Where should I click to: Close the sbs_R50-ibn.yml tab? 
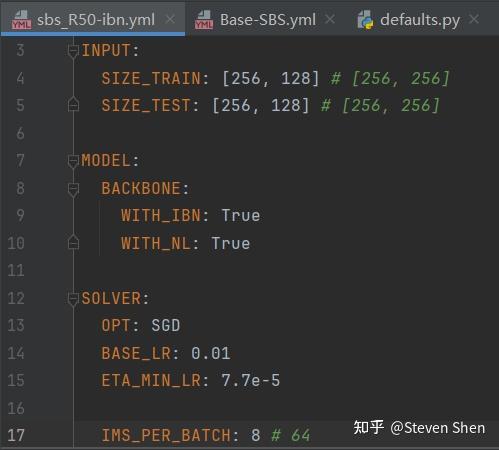click(170, 19)
